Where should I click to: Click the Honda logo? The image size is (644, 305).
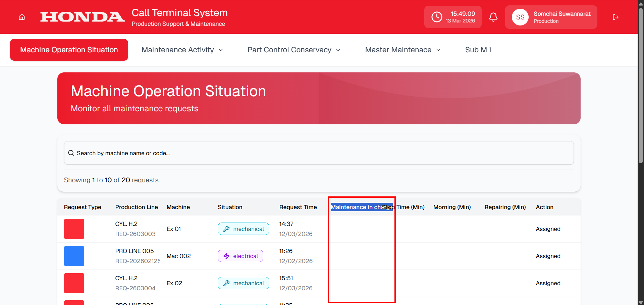tap(82, 17)
